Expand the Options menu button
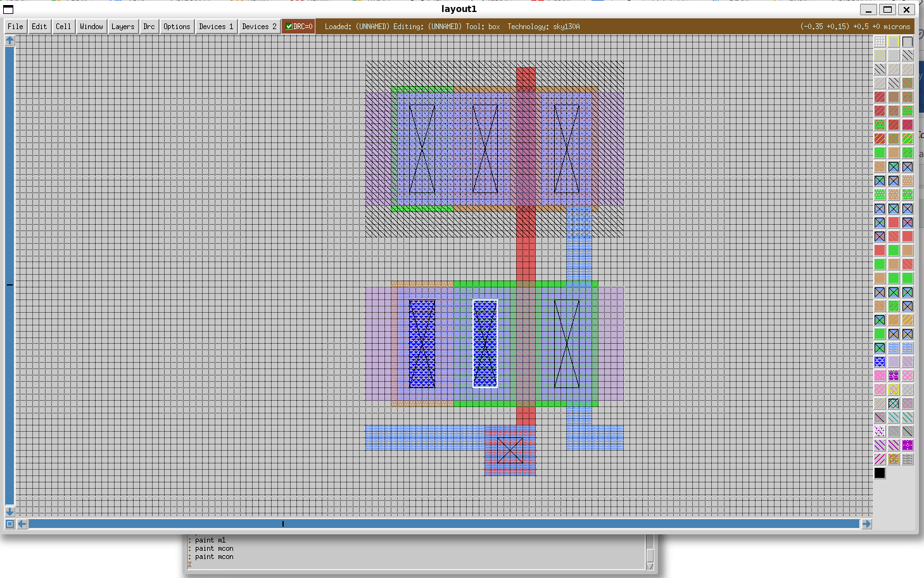Screen dimensions: 924x578 pyautogui.click(x=177, y=27)
